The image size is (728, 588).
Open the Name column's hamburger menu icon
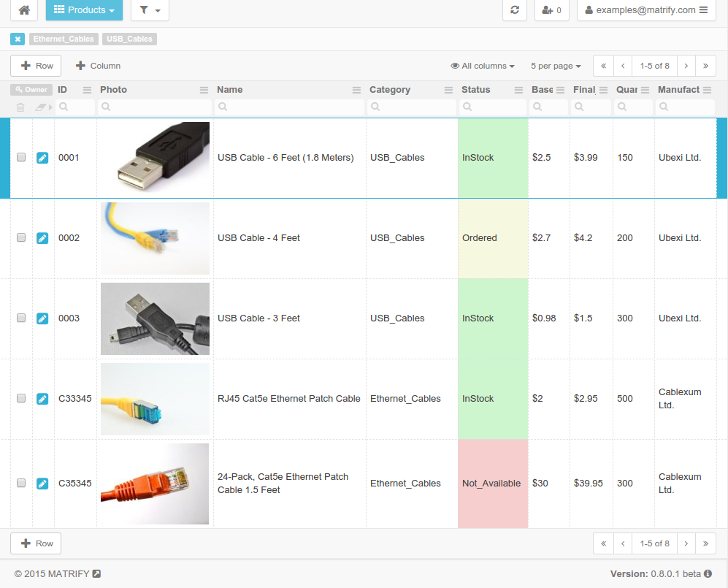click(x=356, y=89)
